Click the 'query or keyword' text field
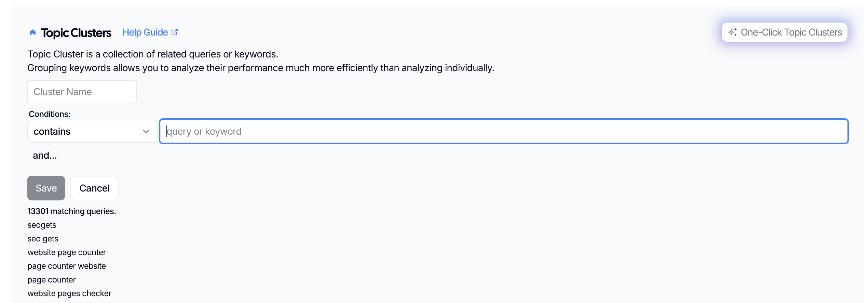Screen dimensions: 868x303 (x=504, y=131)
